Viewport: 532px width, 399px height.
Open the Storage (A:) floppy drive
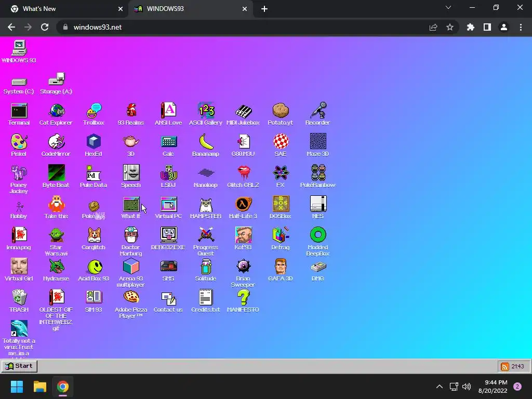56,79
